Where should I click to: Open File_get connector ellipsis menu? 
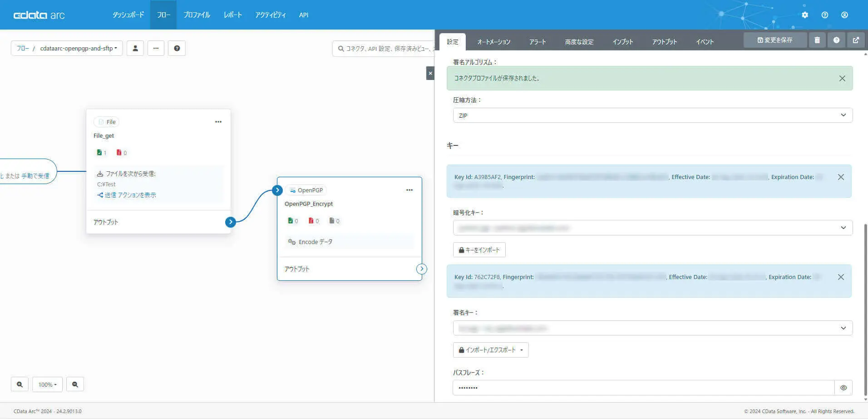[x=218, y=122]
